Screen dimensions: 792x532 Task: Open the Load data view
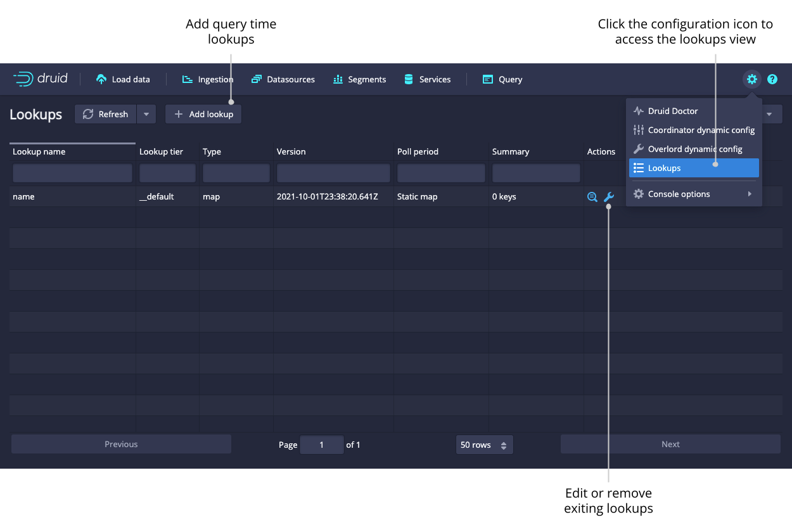pyautogui.click(x=123, y=79)
